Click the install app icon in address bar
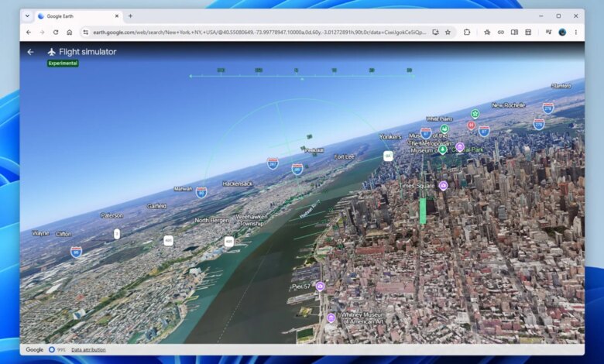The image size is (604, 364). click(435, 33)
